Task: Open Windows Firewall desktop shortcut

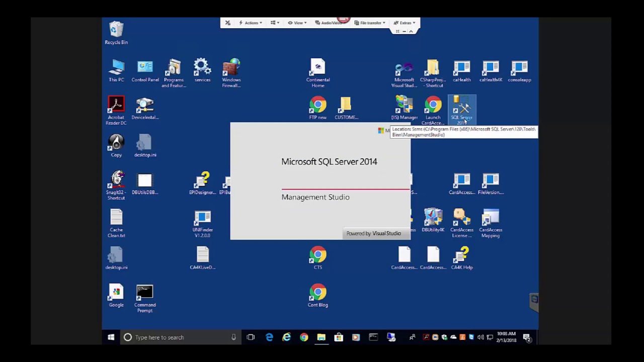Action: click(231, 73)
